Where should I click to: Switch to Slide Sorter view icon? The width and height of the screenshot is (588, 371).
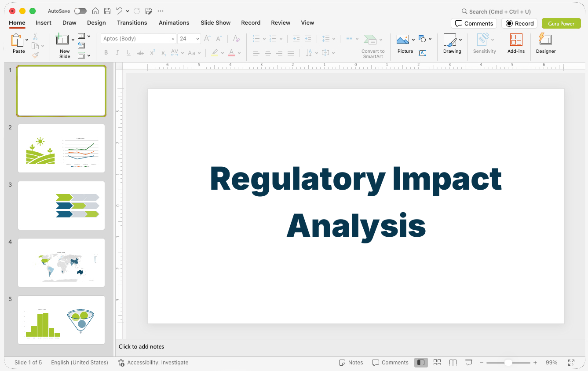437,363
